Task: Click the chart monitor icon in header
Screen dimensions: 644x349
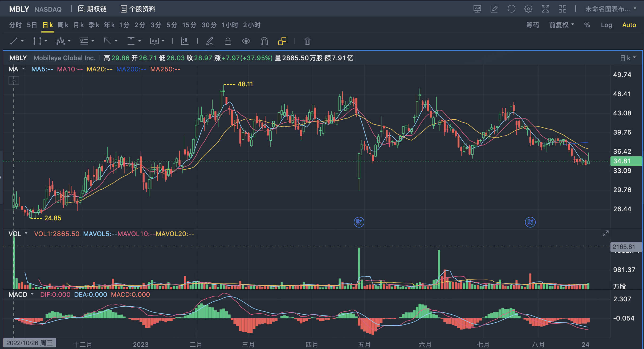Action: pos(477,9)
